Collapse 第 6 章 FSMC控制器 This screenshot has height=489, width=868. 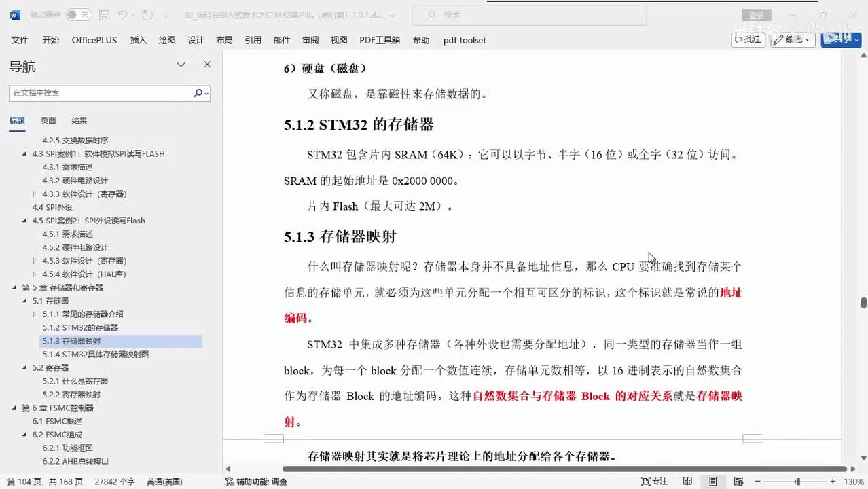point(15,408)
